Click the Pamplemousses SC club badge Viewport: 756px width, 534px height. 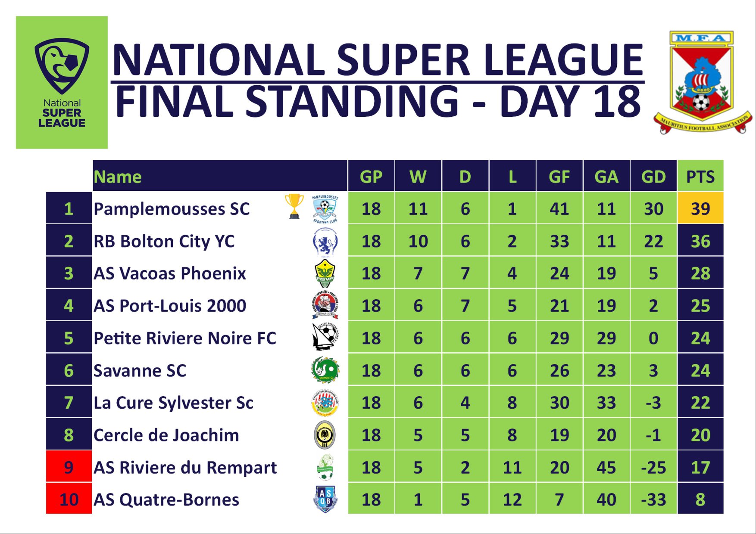(x=325, y=209)
